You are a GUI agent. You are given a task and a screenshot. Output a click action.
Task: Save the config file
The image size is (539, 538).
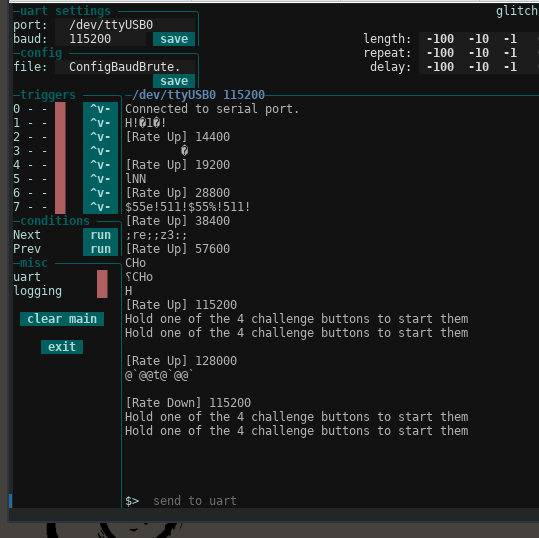click(174, 81)
